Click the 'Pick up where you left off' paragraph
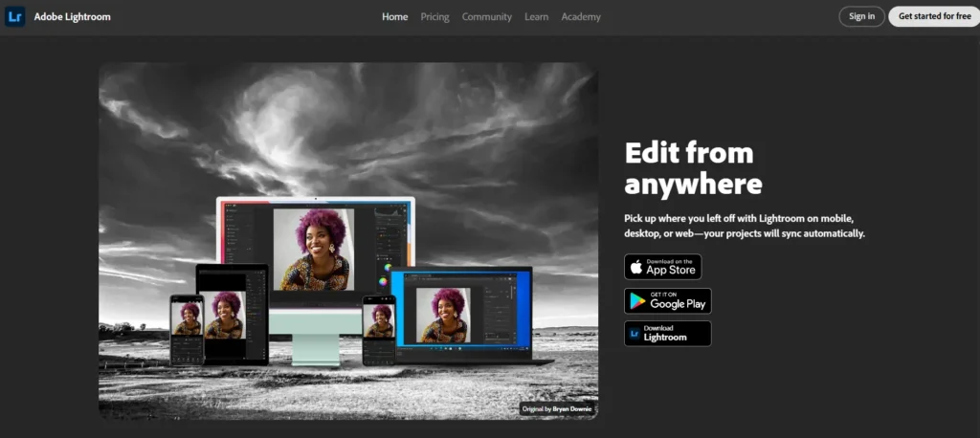 745,226
